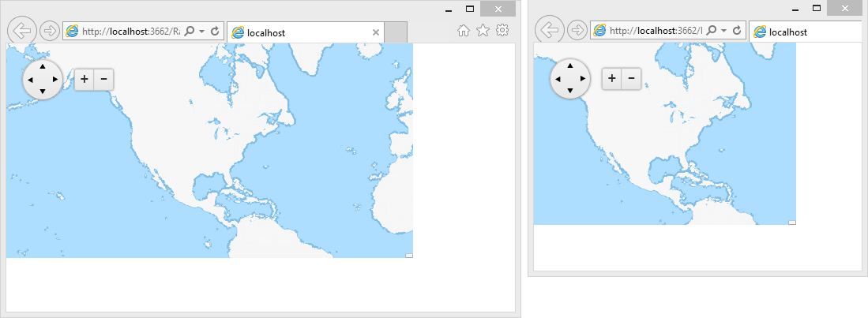The image size is (868, 318).
Task: Go forward in left browser window
Action: pyautogui.click(x=50, y=31)
